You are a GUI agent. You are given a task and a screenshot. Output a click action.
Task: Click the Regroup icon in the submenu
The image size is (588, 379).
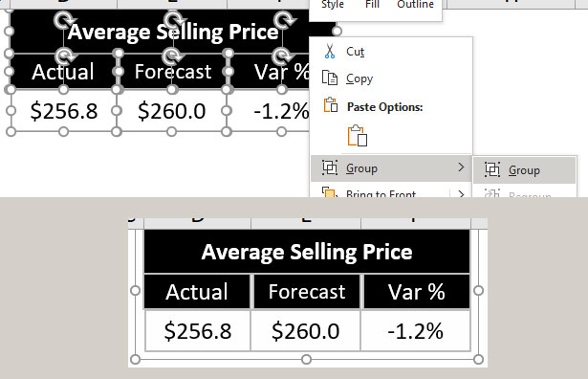coord(492,193)
